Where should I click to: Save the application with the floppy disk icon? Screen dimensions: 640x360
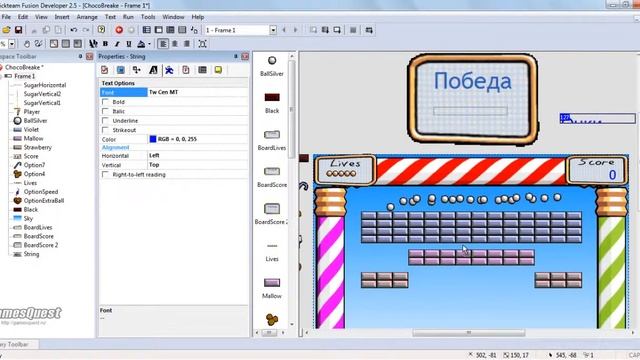18,30
